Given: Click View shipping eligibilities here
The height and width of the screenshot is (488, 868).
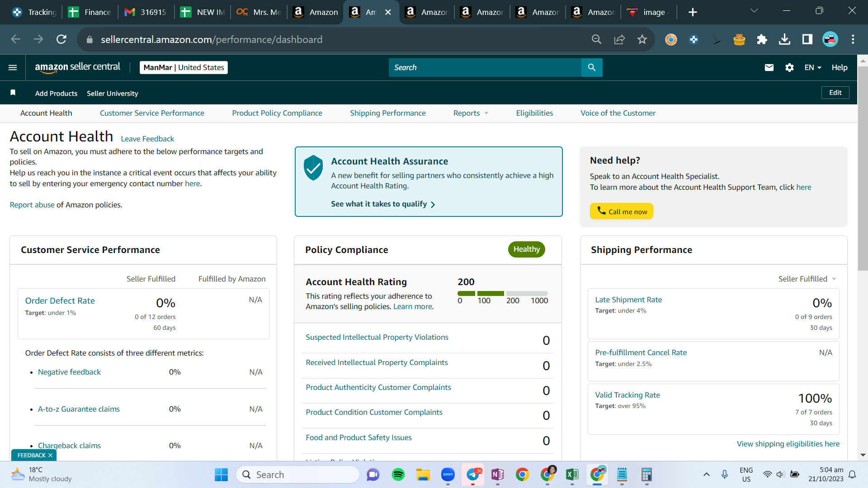Looking at the screenshot, I should pyautogui.click(x=788, y=444).
